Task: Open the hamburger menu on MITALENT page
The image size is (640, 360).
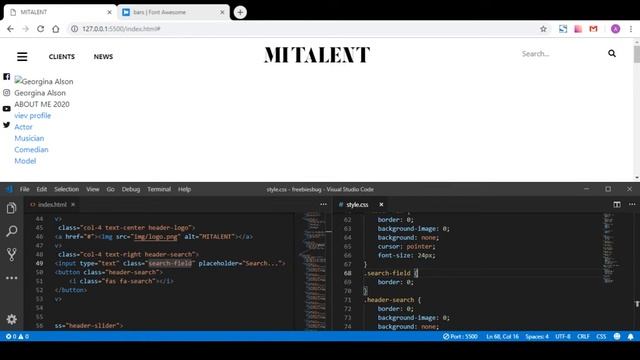Action: coord(22,57)
